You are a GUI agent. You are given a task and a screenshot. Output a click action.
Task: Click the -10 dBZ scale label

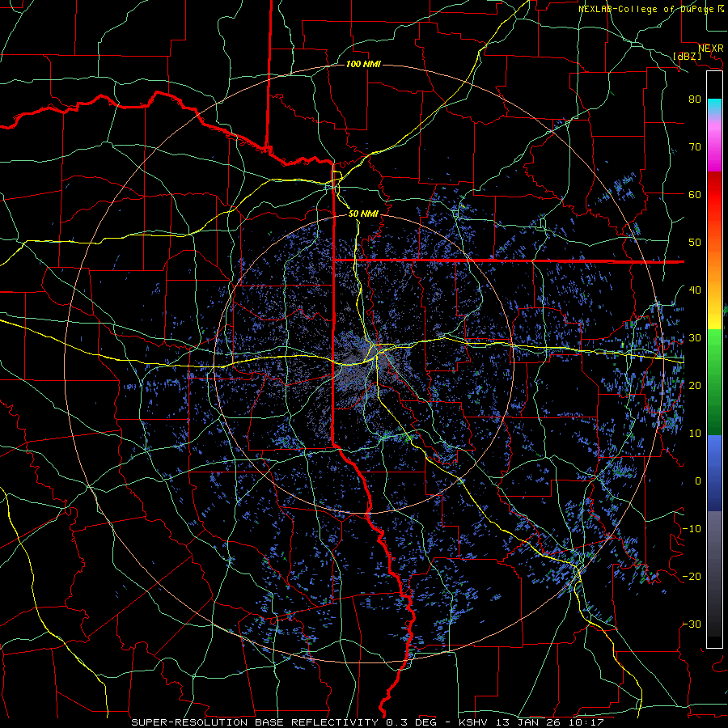(x=692, y=528)
